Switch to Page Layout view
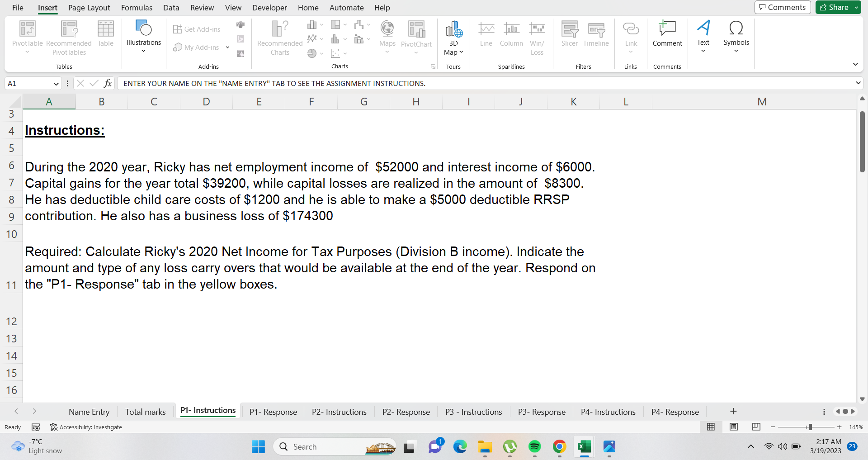868x460 pixels. (733, 427)
